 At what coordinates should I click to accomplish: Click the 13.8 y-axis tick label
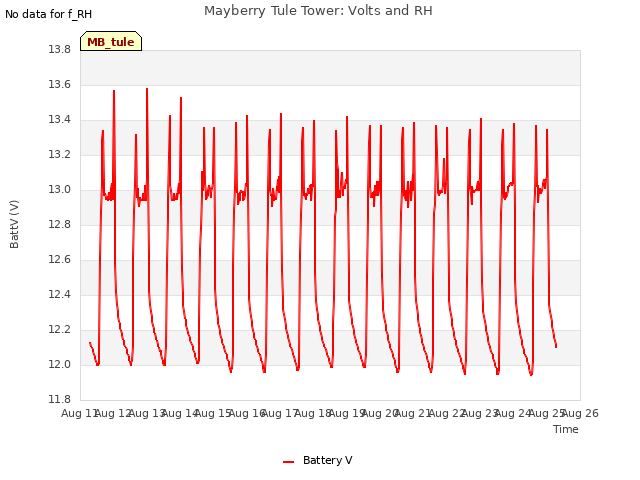(60, 50)
